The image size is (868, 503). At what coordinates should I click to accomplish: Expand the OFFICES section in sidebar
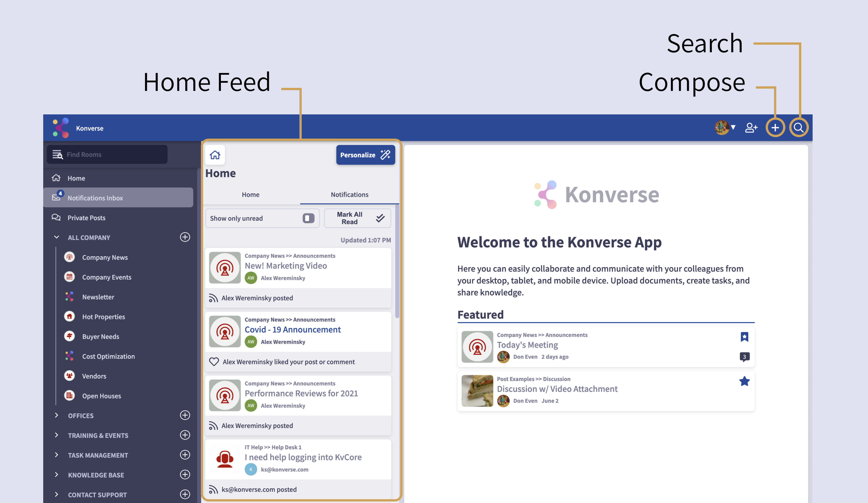[56, 415]
